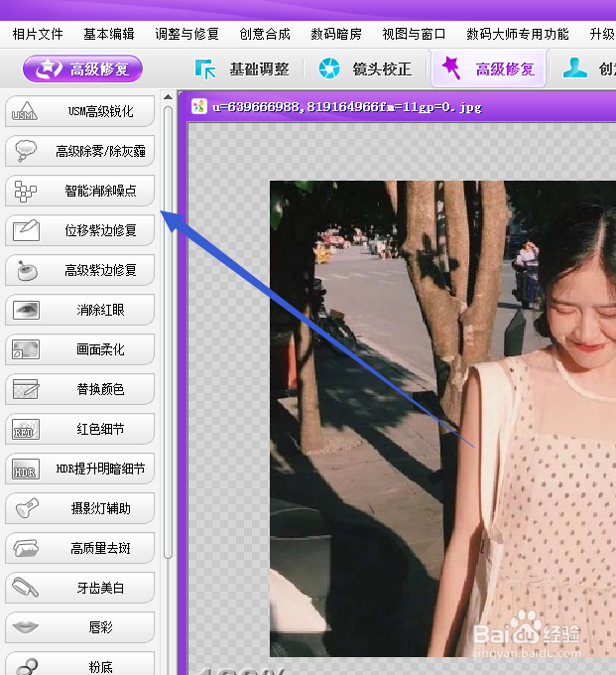This screenshot has height=675, width=616.
Task: Open the 相片文件 menu
Action: (38, 34)
